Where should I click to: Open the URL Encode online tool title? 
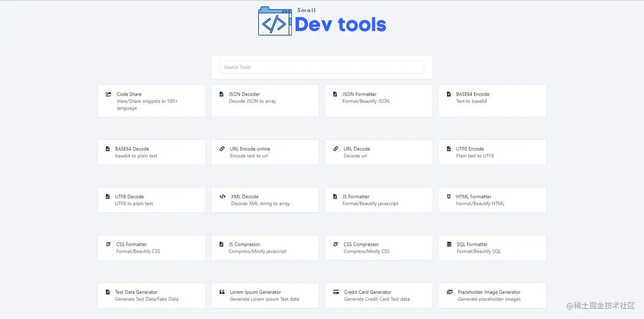tap(250, 149)
